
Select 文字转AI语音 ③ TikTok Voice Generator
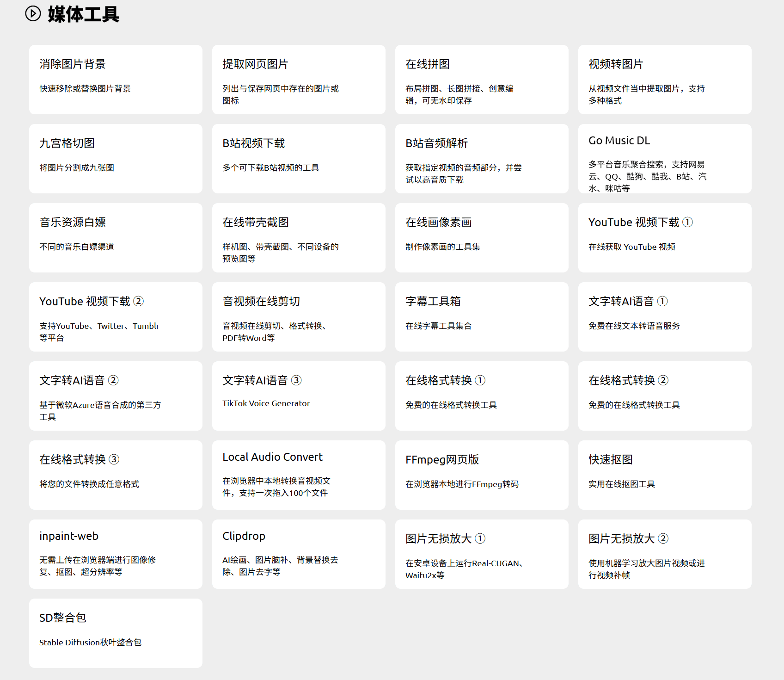tap(299, 396)
